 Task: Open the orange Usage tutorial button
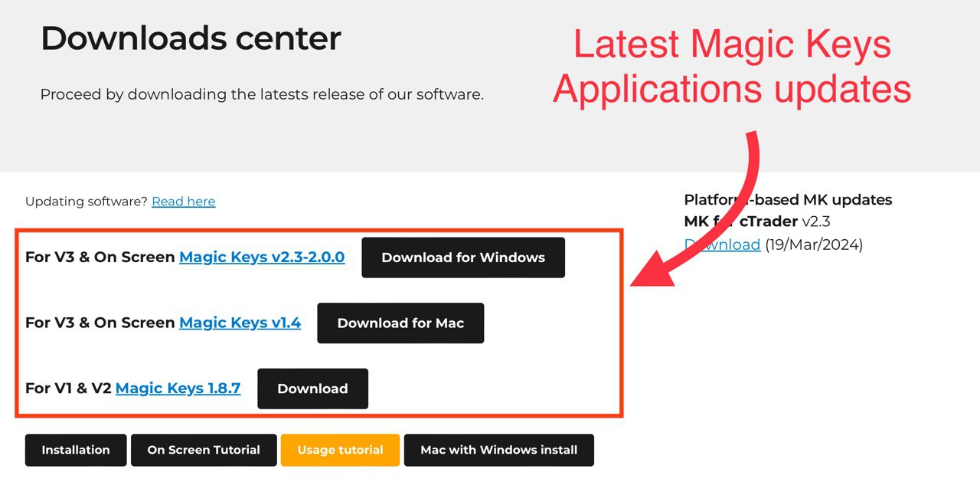[x=340, y=450]
